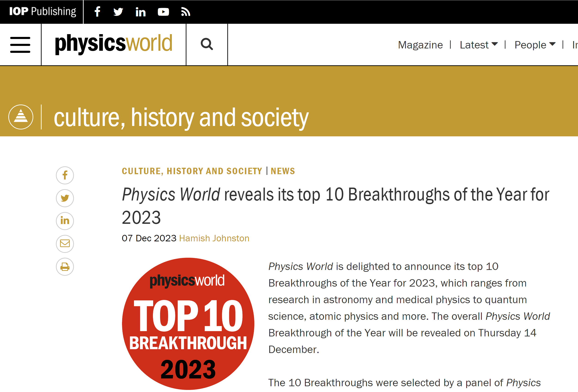The width and height of the screenshot is (578, 392).
Task: Share article via Twitter sidebar button
Action: pyautogui.click(x=65, y=198)
